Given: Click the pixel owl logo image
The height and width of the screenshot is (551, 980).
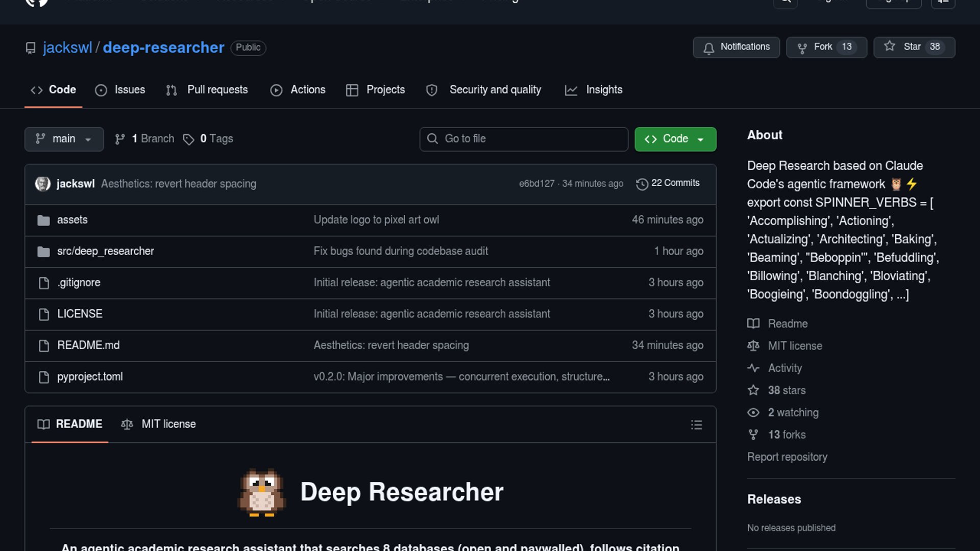Looking at the screenshot, I should [262, 492].
